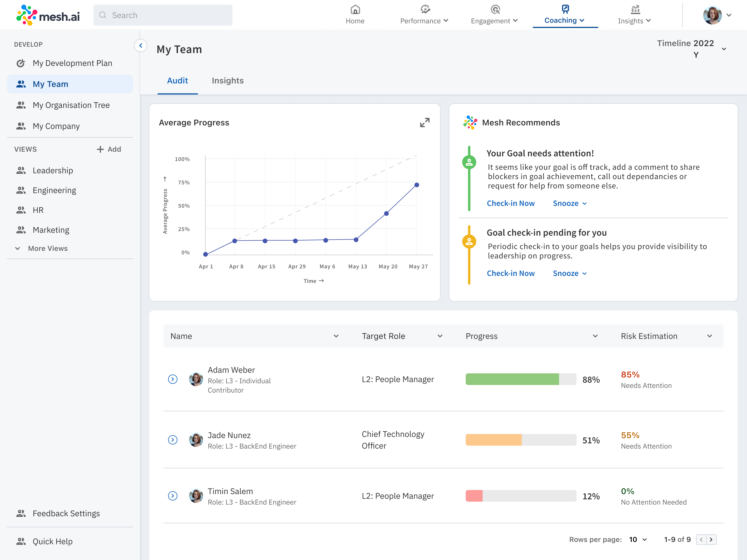Switch to the Insights tab

228,81
